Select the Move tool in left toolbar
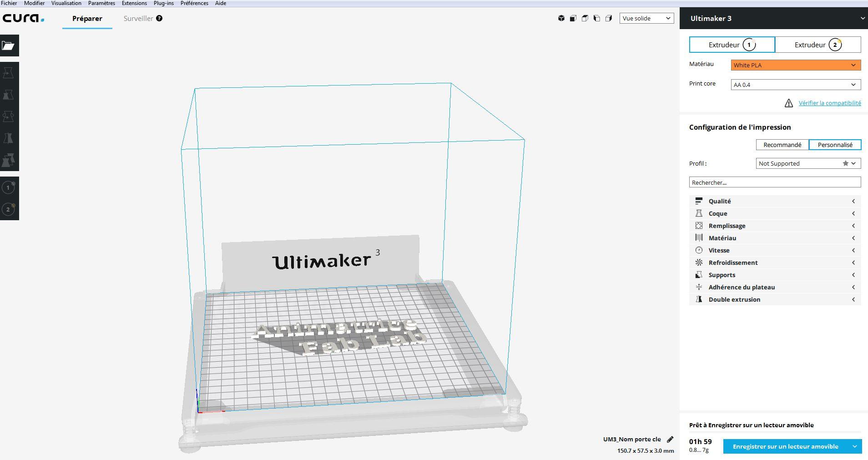Image resolution: width=868 pixels, height=460 pixels. (x=8, y=73)
